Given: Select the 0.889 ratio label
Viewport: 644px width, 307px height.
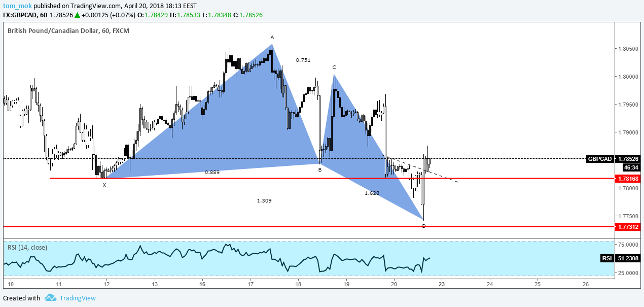Looking at the screenshot, I should coord(212,173).
